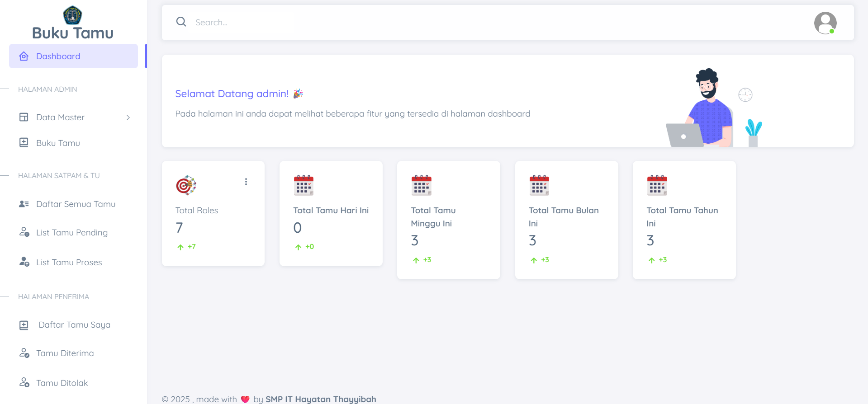Click the calendar icon on Total Tamu Hari Ini
The width and height of the screenshot is (868, 404).
point(304,185)
